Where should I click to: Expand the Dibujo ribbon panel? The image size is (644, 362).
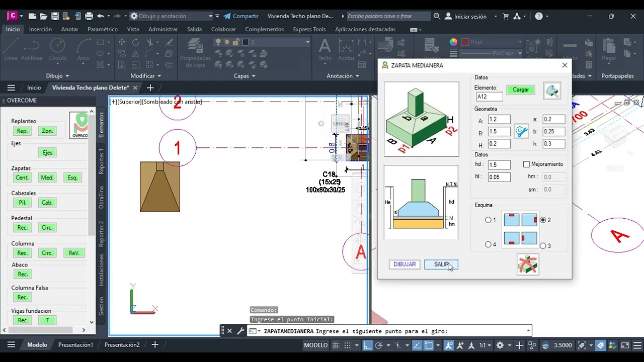click(58, 76)
